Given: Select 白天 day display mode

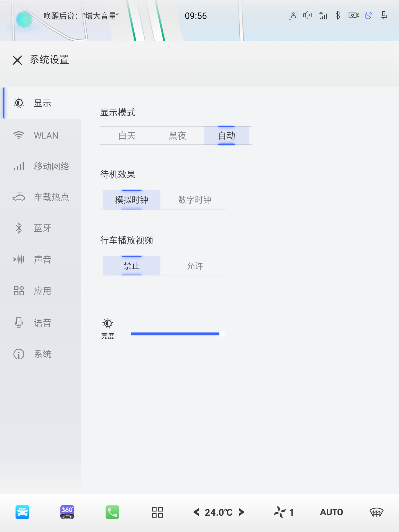Looking at the screenshot, I should [127, 136].
